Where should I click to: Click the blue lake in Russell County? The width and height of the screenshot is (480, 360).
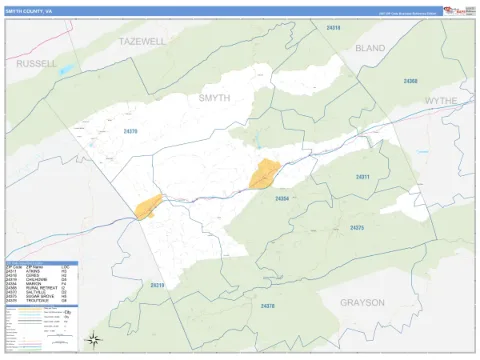click(66, 69)
